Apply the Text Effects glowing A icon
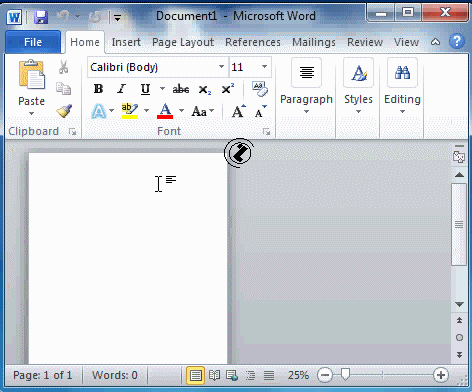The width and height of the screenshot is (472, 392). 99,111
